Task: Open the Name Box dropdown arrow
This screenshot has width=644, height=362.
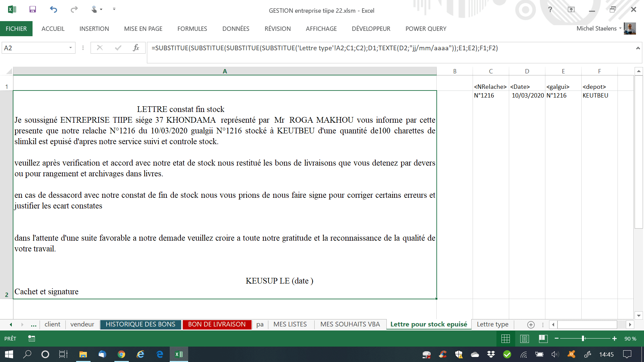Action: tap(70, 48)
